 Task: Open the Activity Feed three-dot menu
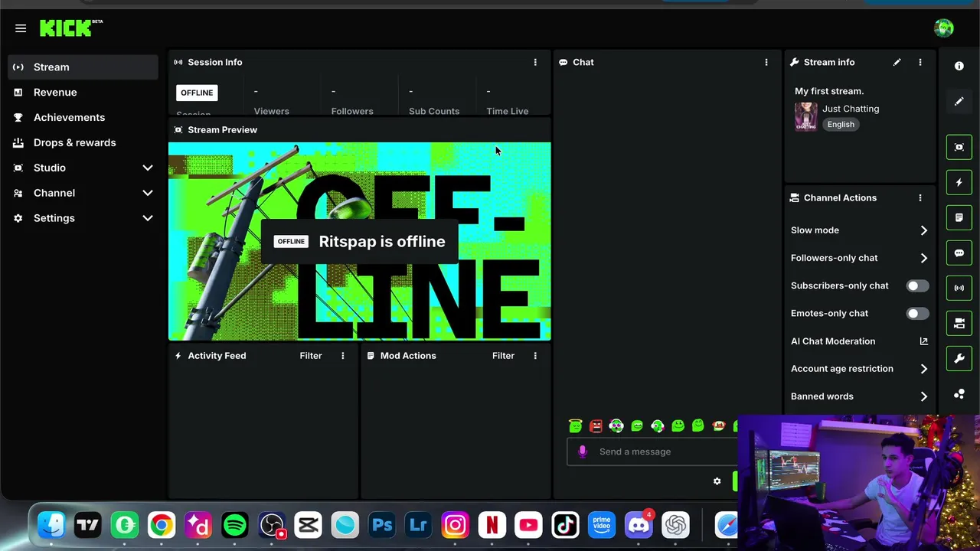point(343,355)
